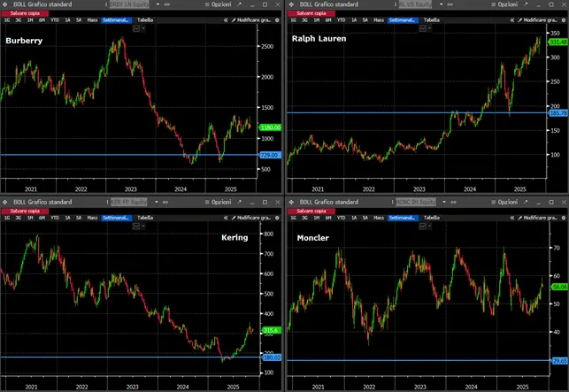Open Settimanale frequency dropdown in Burberry window
569x392 pixels.
pyautogui.click(x=116, y=20)
